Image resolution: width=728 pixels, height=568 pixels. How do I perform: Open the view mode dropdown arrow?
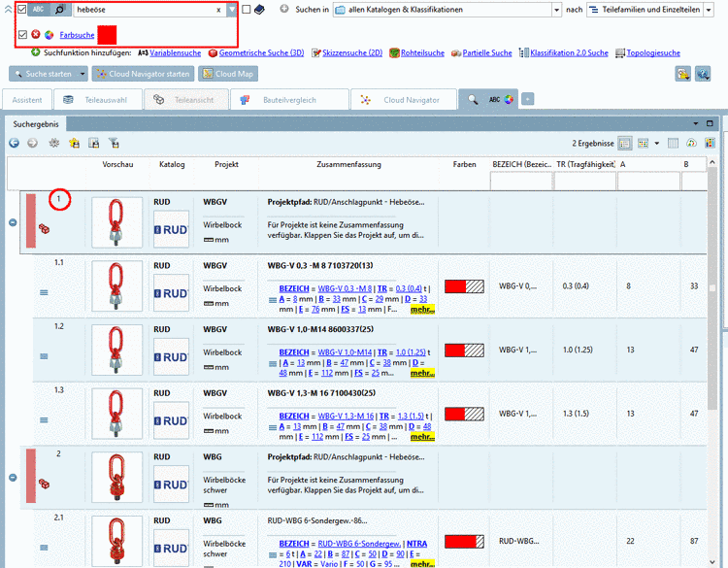(x=656, y=144)
